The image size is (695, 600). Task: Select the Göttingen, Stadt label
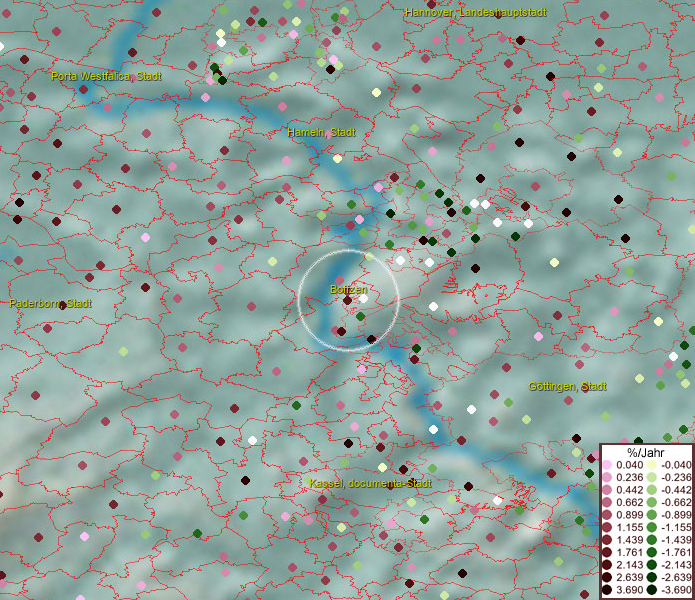tap(567, 386)
